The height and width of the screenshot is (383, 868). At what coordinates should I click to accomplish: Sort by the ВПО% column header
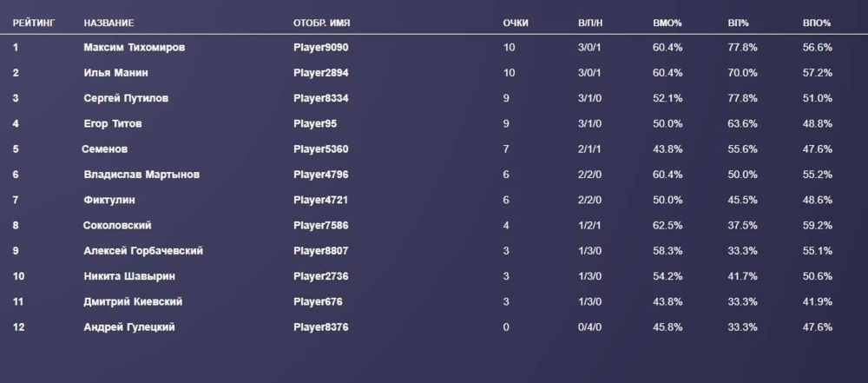click(x=817, y=23)
